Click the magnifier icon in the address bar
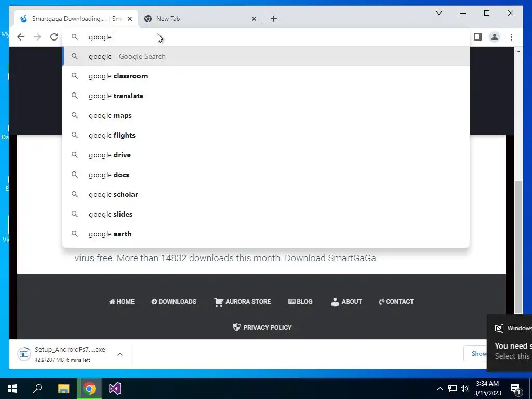Image resolution: width=532 pixels, height=399 pixels. tap(75, 37)
